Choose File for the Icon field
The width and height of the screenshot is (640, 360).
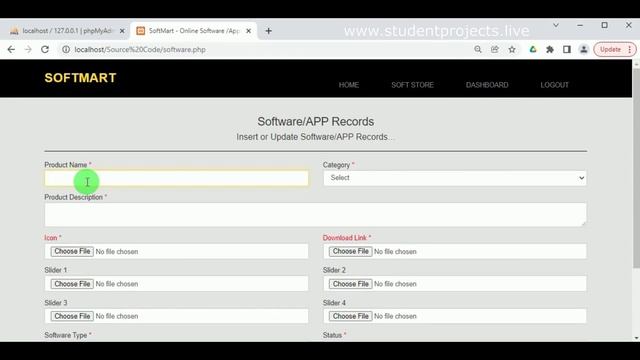click(72, 251)
